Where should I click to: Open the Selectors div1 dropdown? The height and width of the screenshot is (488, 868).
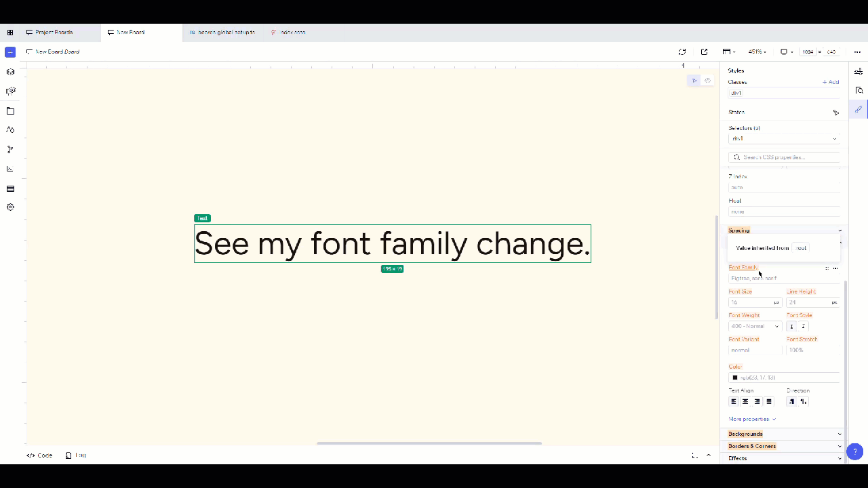(784, 138)
